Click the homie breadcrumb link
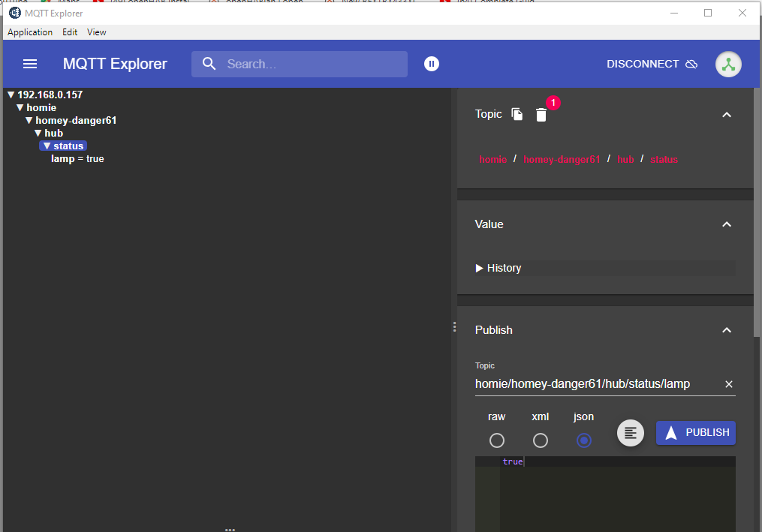 492,159
